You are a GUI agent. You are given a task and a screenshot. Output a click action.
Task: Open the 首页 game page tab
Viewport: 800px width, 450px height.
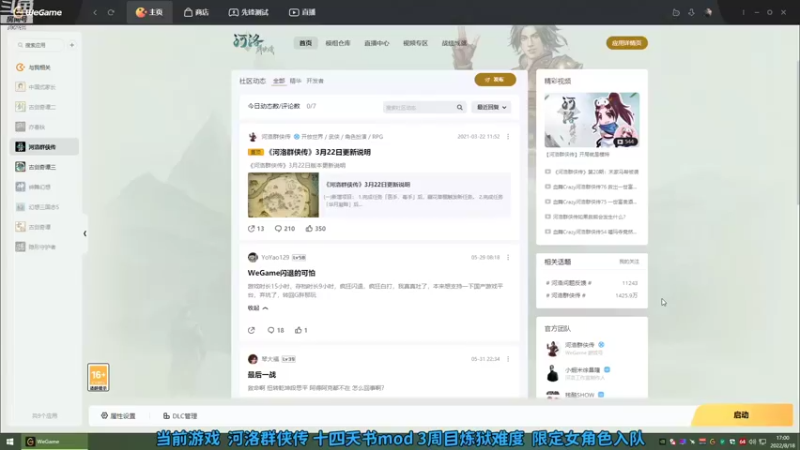click(305, 43)
